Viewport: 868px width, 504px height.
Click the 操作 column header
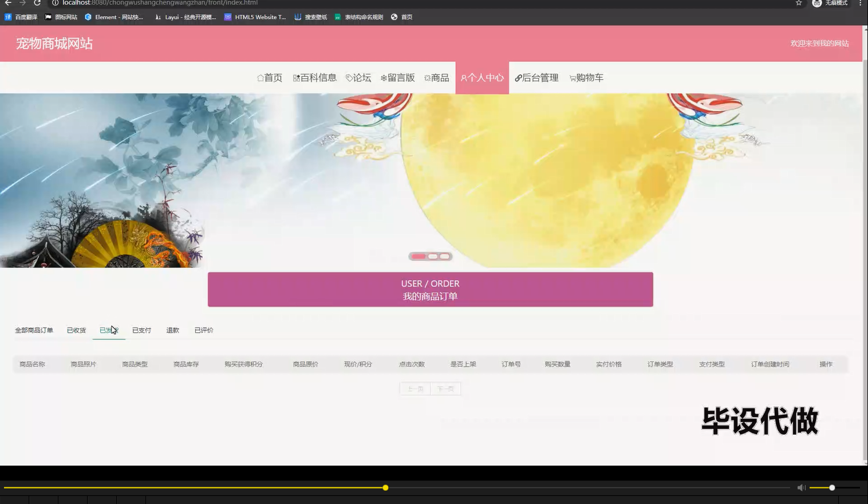tap(826, 364)
